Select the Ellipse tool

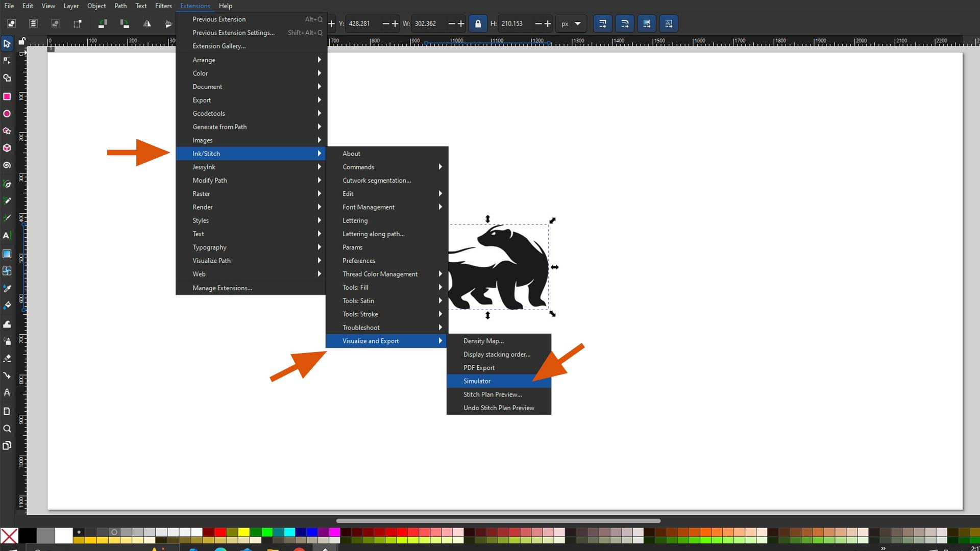click(7, 113)
